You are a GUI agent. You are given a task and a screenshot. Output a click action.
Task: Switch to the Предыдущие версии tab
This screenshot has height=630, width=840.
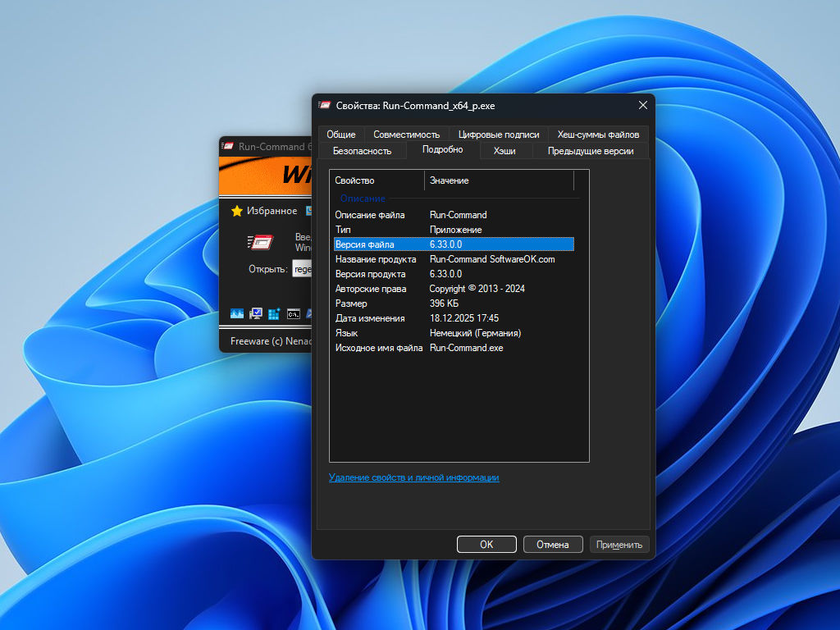point(591,151)
